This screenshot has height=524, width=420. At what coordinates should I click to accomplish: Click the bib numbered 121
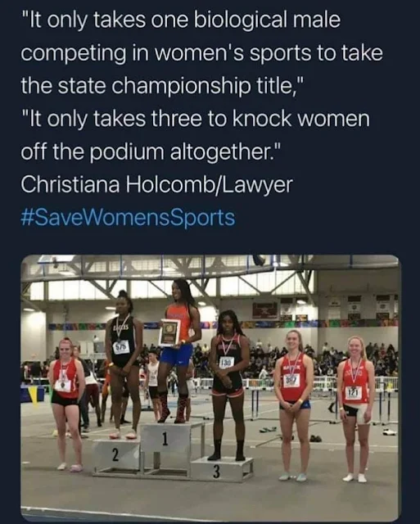click(x=353, y=393)
